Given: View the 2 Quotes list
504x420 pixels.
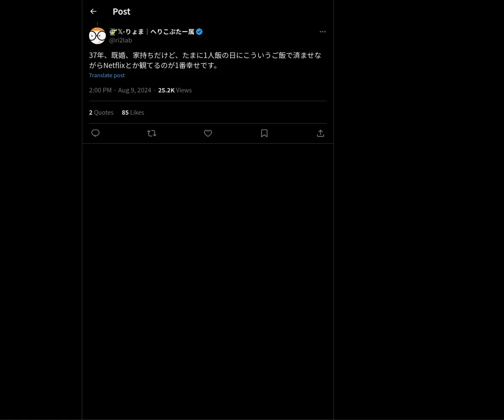Looking at the screenshot, I should click(x=101, y=112).
